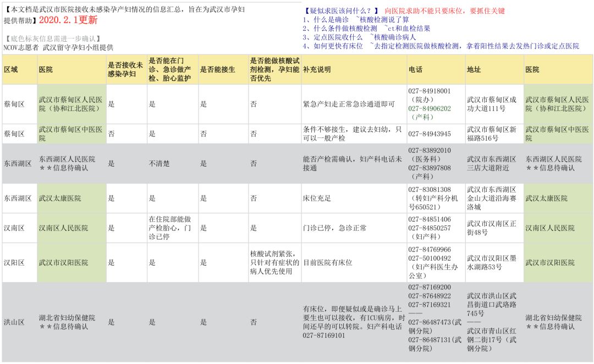This screenshot has height=364, width=594.
Task: Select 汉南区人民医院 cell beside the 汉南区 region
Action: [71, 228]
